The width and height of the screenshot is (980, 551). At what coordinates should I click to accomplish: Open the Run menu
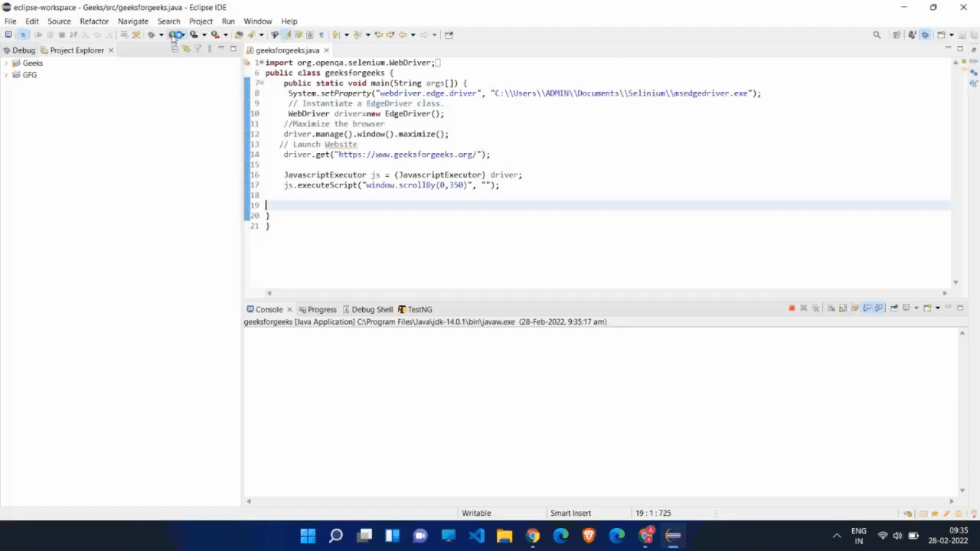pyautogui.click(x=228, y=21)
